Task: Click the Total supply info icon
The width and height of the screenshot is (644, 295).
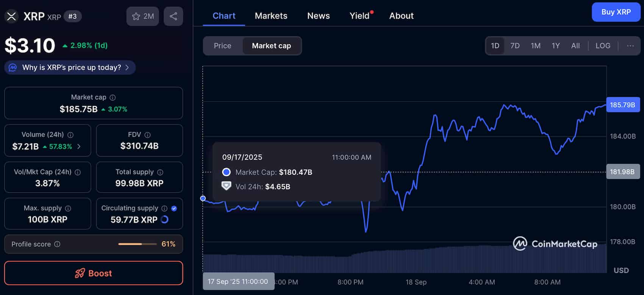Action: pyautogui.click(x=160, y=172)
